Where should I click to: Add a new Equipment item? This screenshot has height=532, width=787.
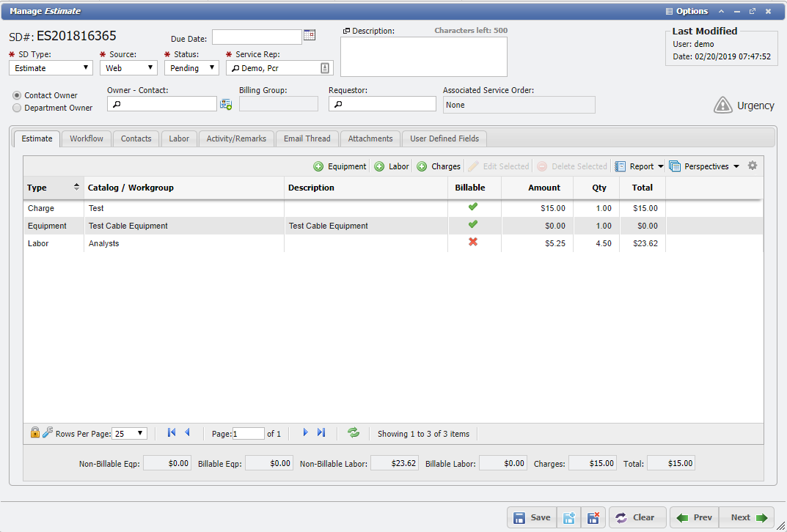coord(340,166)
